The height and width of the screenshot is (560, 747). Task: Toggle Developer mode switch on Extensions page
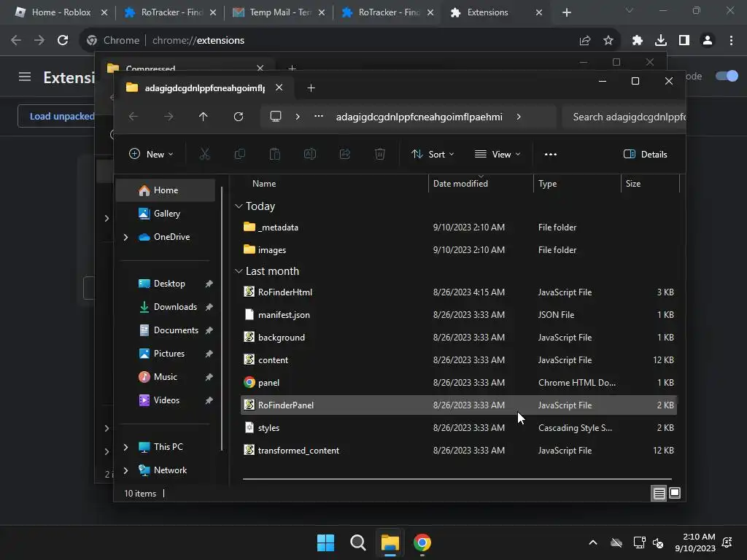coord(727,76)
